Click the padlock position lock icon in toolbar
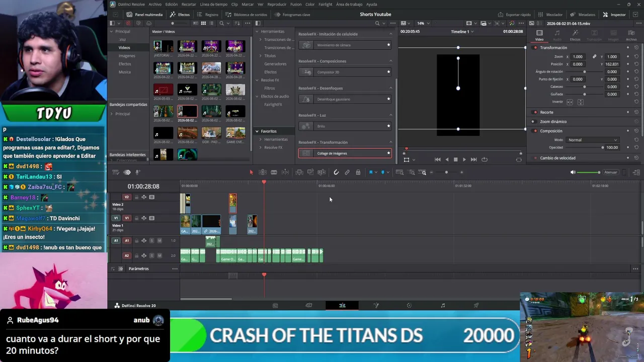644x362 pixels. pos(358,172)
